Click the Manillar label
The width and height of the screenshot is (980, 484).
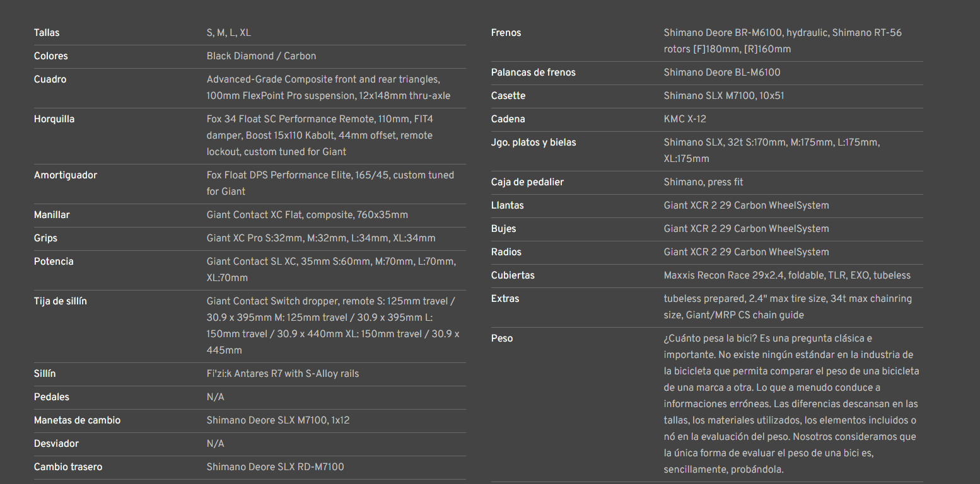click(x=52, y=215)
